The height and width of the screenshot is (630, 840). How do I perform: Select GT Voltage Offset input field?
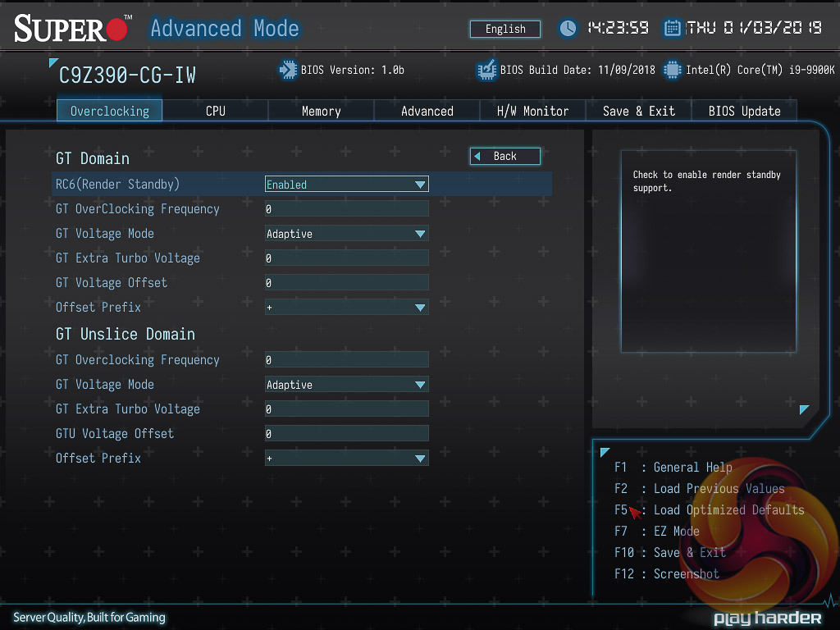coord(347,283)
